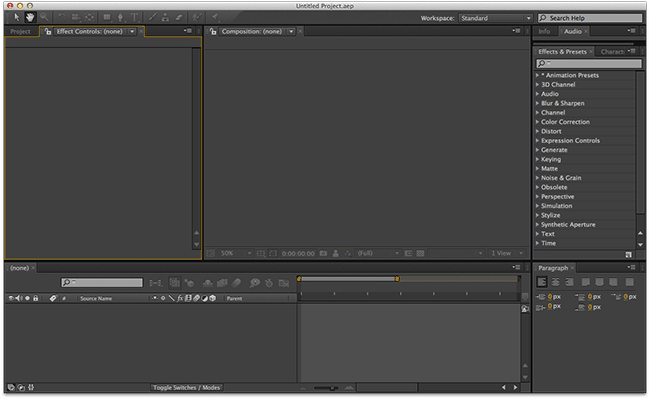Toggle Live Update in the timeline
Viewport: 650px width, 399px height.
(175, 283)
